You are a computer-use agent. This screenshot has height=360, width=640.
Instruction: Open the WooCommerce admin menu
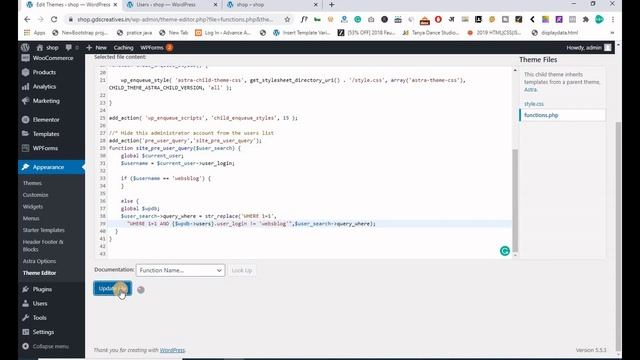point(51,58)
